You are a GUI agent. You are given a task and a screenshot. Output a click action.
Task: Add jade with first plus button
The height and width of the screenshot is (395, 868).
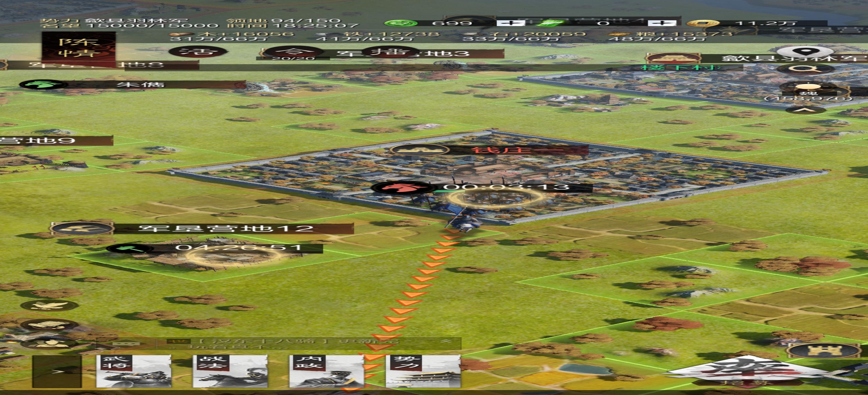coord(511,23)
